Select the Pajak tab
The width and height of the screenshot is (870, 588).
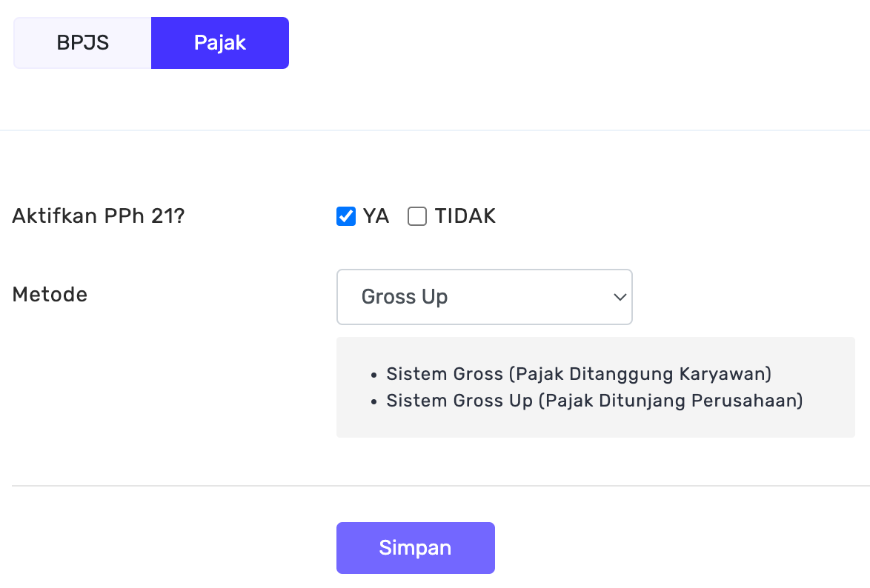219,43
